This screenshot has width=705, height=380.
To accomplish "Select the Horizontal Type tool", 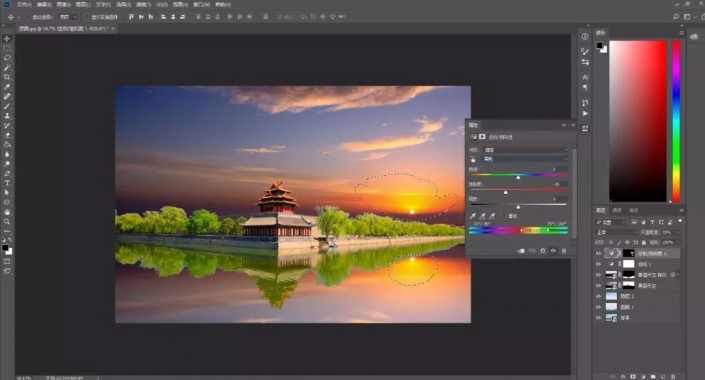I will point(7,183).
